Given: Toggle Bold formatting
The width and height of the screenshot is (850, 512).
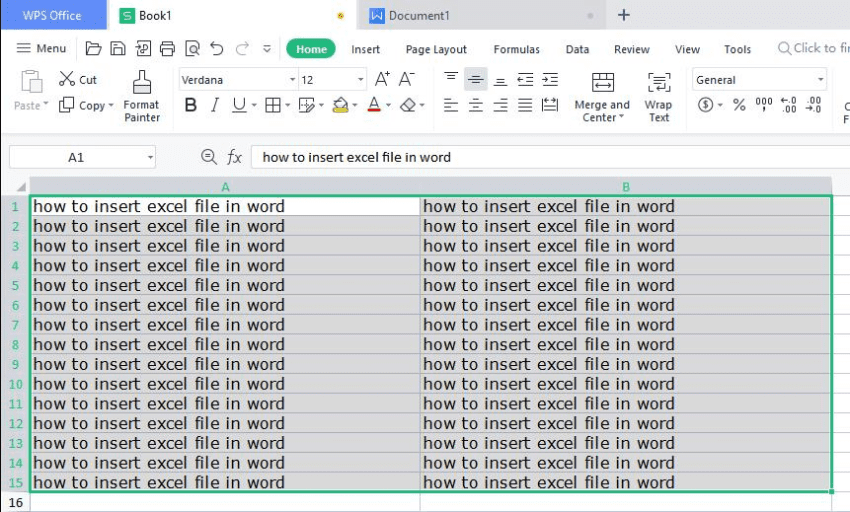Looking at the screenshot, I should 191,105.
